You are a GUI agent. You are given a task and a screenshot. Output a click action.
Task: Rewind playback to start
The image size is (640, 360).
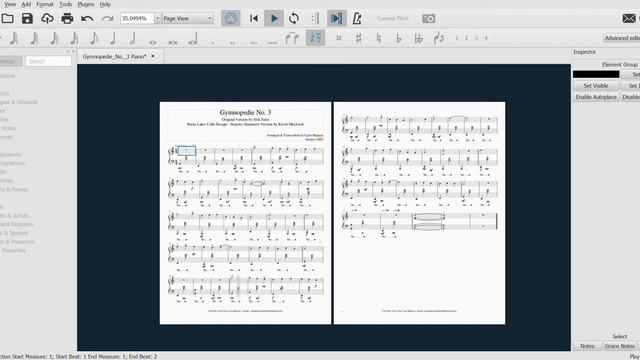pyautogui.click(x=253, y=18)
